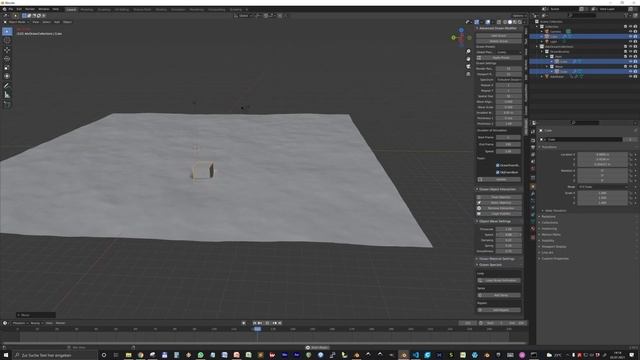Open the Render properties tab

533,140
